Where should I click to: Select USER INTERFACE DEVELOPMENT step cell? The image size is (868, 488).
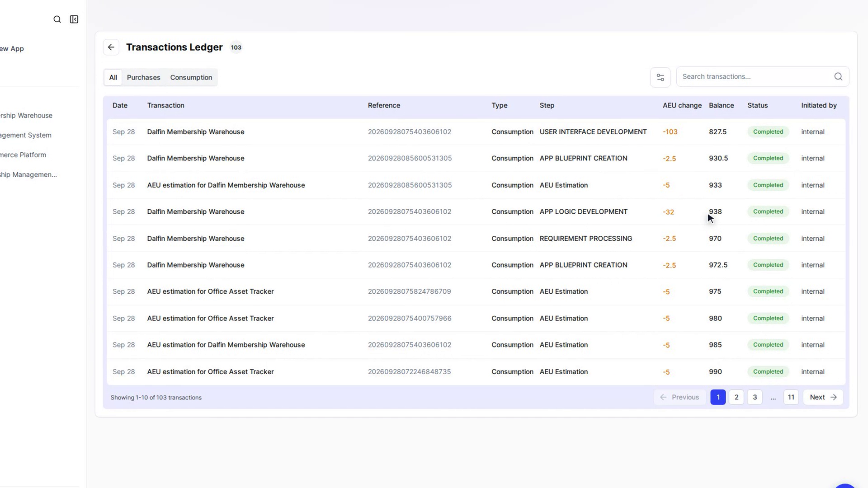(593, 132)
